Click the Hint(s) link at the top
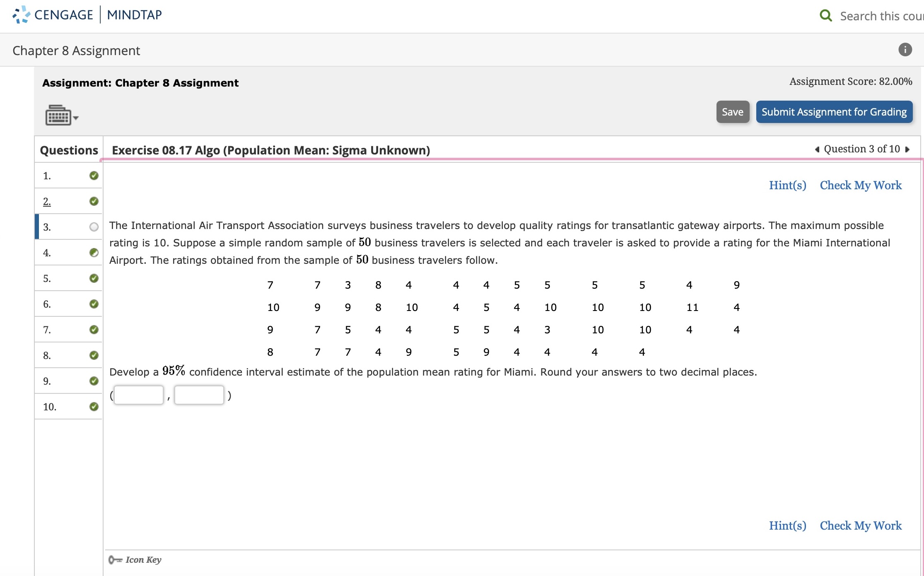The image size is (924, 576). click(786, 185)
